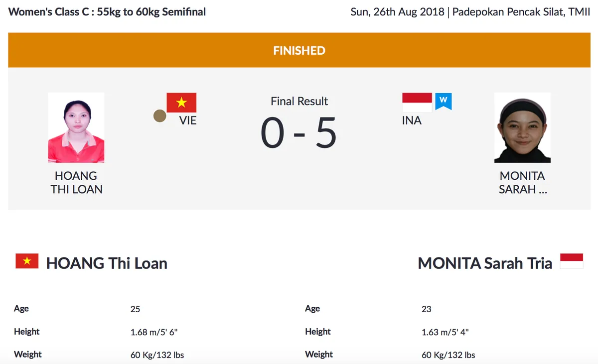Click the orange FINISHED status banner
Viewport: 598px width, 364px height.
coord(299,50)
